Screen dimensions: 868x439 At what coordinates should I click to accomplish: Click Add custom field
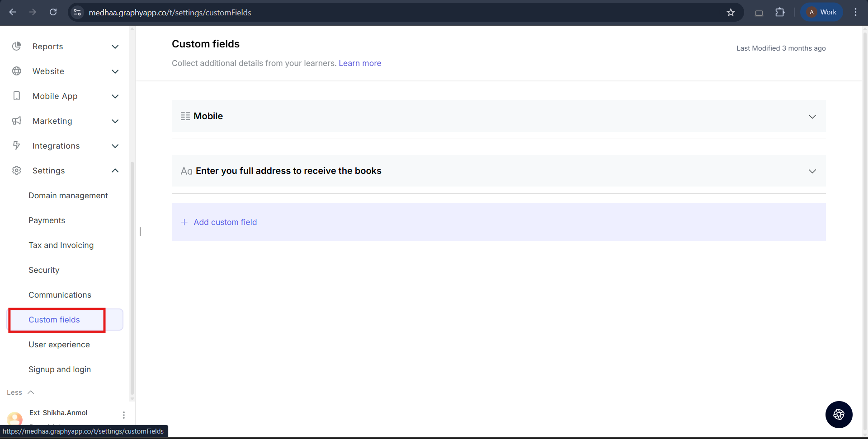click(225, 222)
